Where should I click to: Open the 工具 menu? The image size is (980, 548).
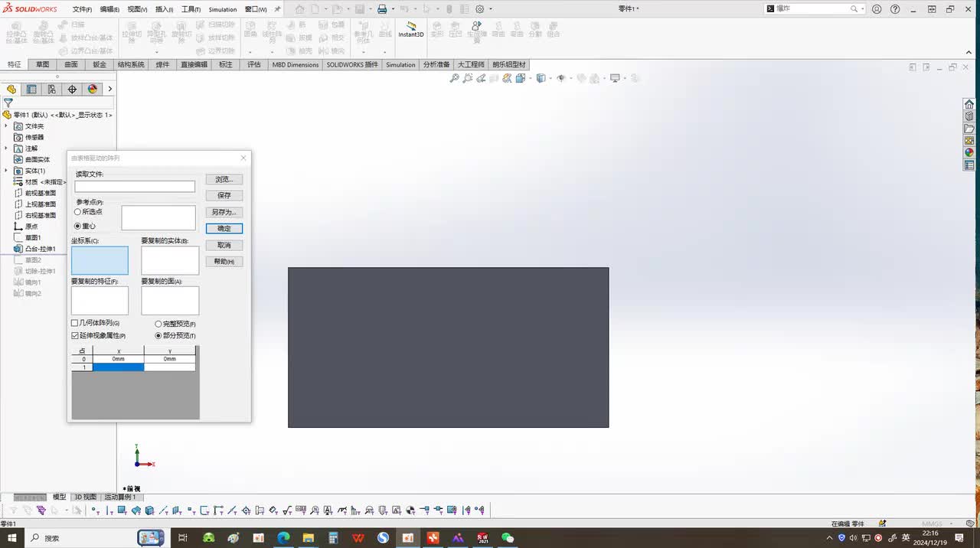[x=191, y=9]
